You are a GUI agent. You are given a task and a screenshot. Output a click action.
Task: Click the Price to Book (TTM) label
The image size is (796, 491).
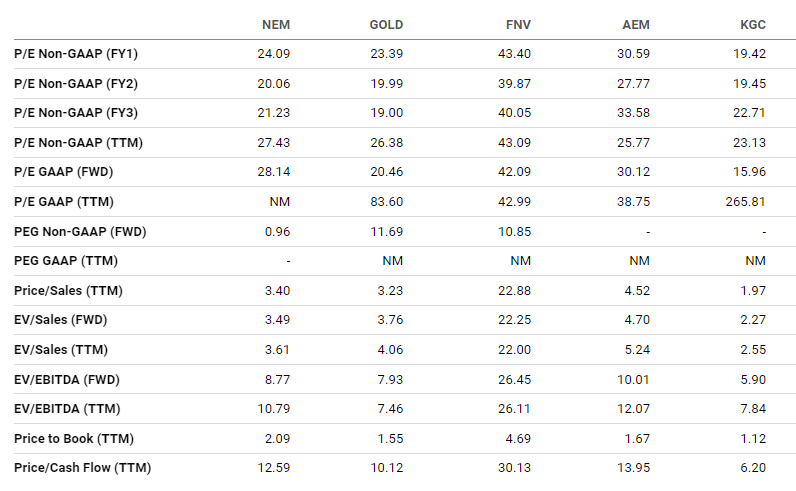point(74,438)
